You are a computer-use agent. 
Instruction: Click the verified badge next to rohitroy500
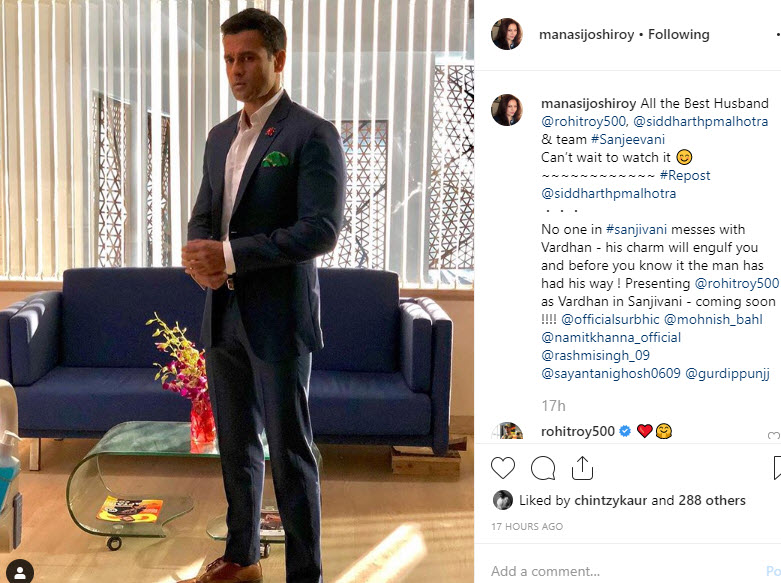point(625,431)
